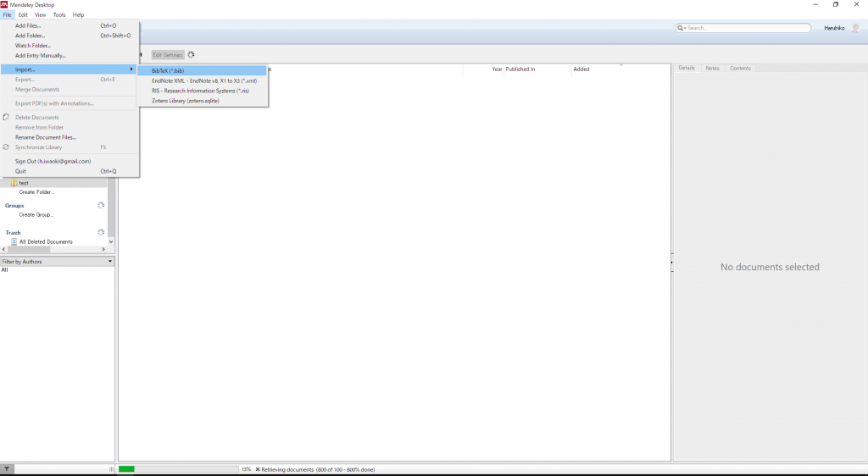The width and height of the screenshot is (868, 476).
Task: Click the search magnifier dropdown icon
Action: 681,28
